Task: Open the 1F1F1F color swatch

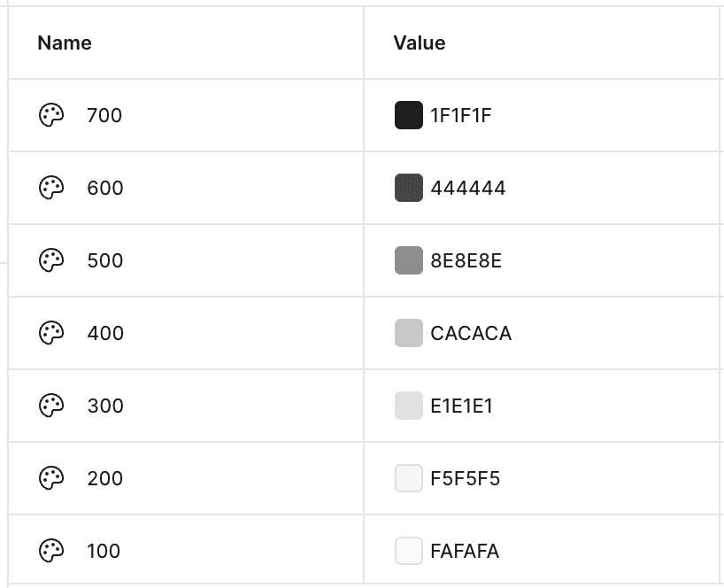Action: click(x=408, y=115)
